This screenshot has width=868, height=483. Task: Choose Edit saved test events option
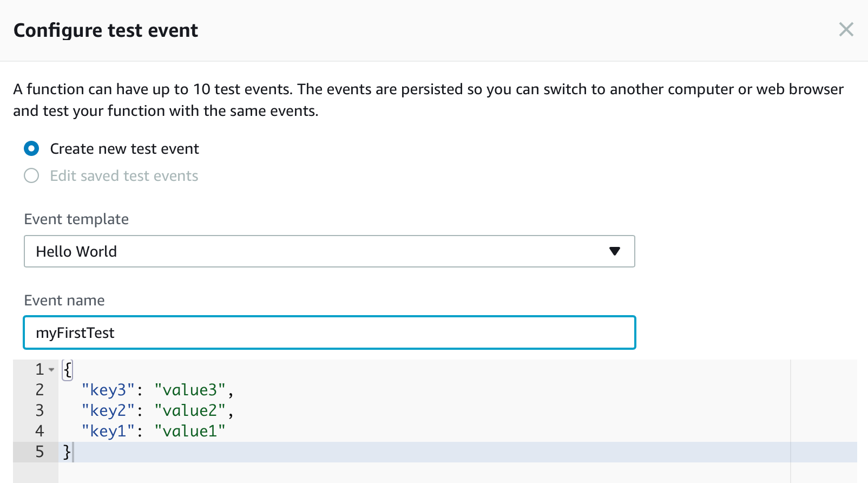pos(31,175)
